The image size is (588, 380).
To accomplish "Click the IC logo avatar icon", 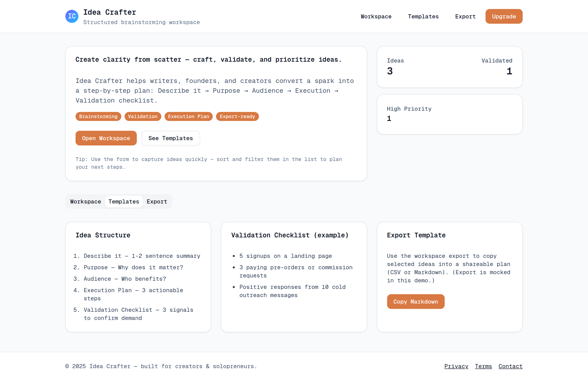I will [x=72, y=16].
